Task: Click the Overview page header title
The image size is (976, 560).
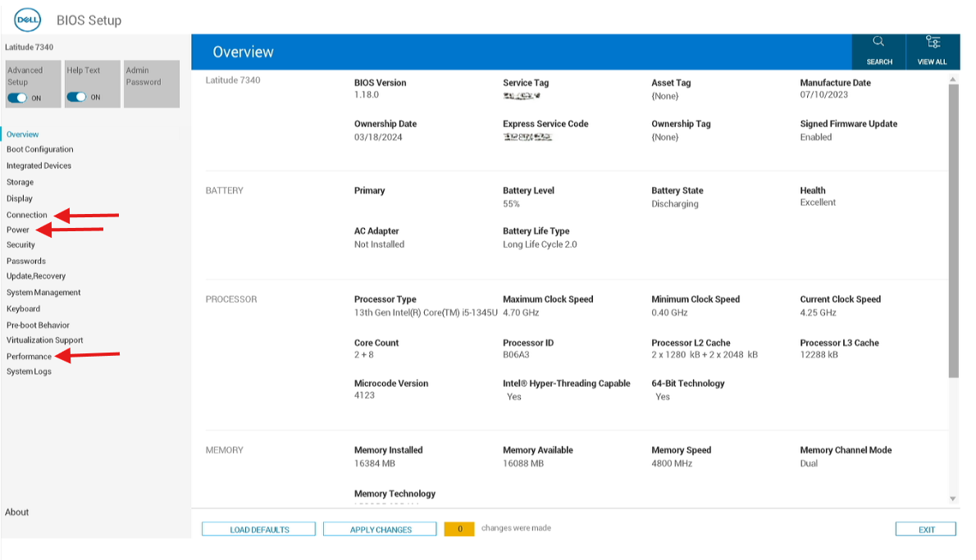Action: tap(243, 52)
